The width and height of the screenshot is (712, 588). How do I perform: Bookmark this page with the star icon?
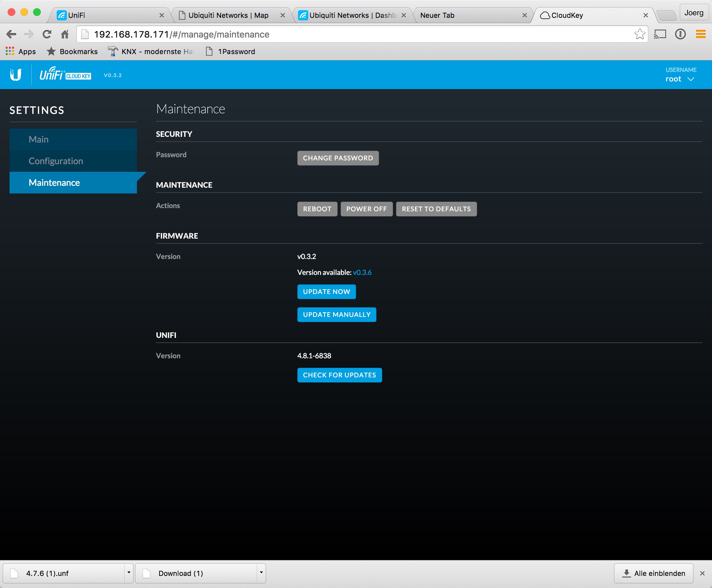[x=640, y=34]
